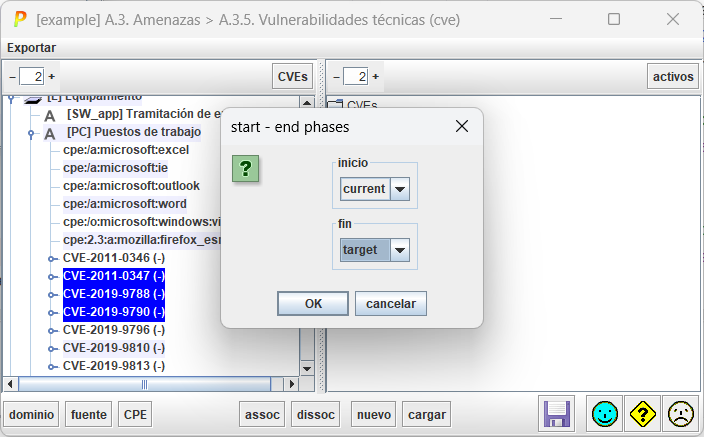
Task: Expand CVE-2019-9813 node
Action: click(x=53, y=366)
